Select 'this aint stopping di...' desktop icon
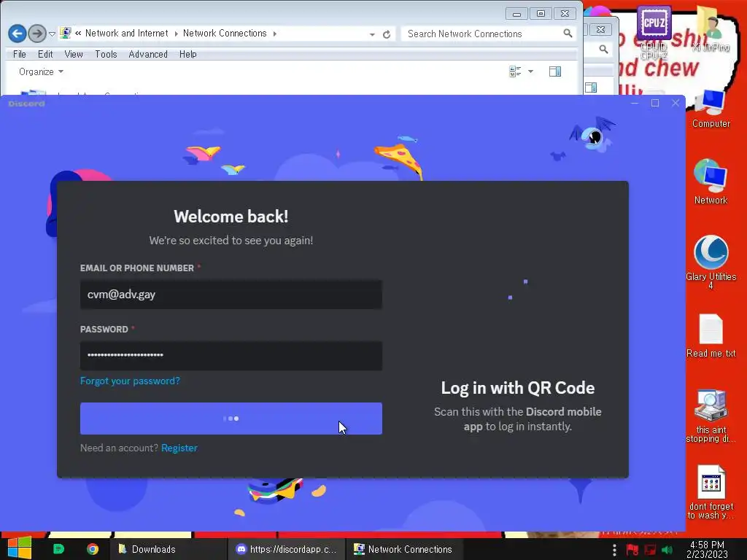Image resolution: width=747 pixels, height=560 pixels. [711, 416]
